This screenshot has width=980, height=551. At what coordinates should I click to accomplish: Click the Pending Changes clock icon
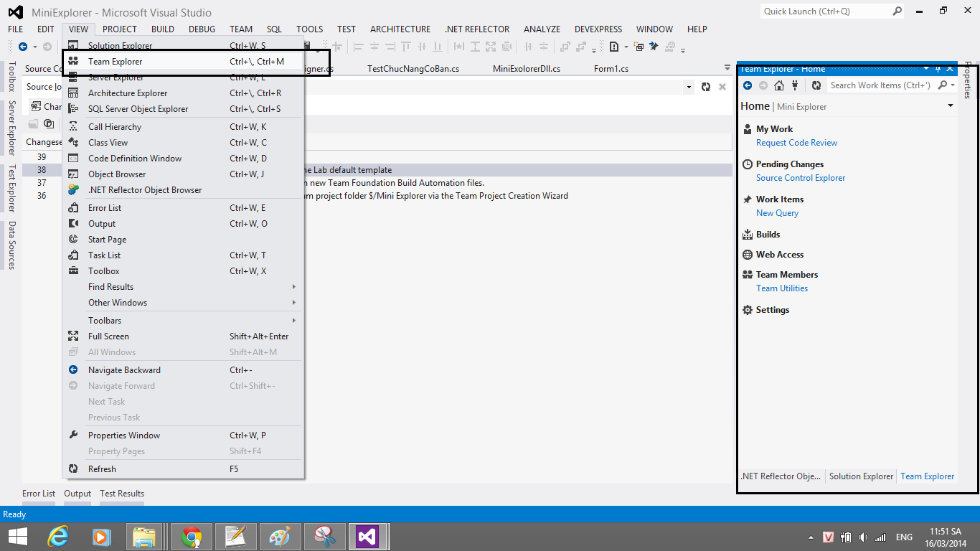[x=748, y=164]
